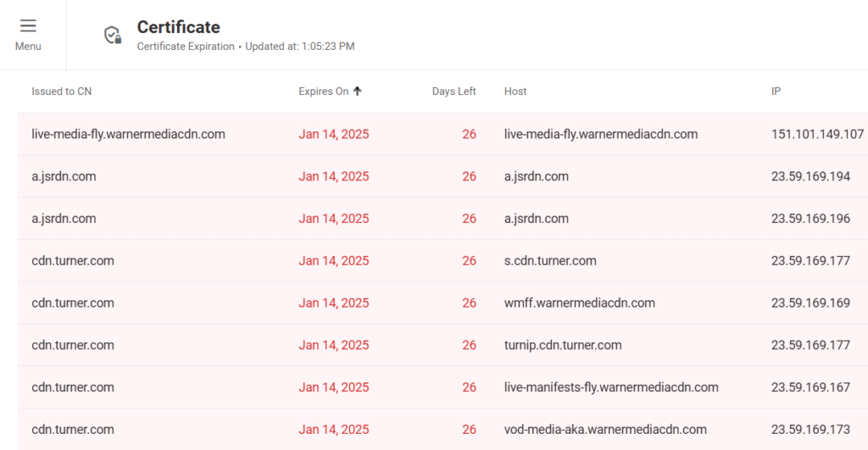868x450 pixels.
Task: Open the hamburger Menu icon
Action: (x=28, y=26)
